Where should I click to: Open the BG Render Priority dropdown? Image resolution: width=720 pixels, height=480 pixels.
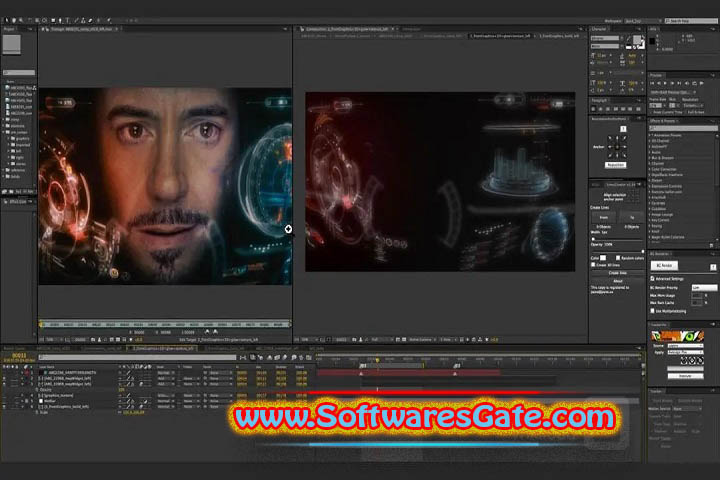pyautogui.click(x=705, y=288)
